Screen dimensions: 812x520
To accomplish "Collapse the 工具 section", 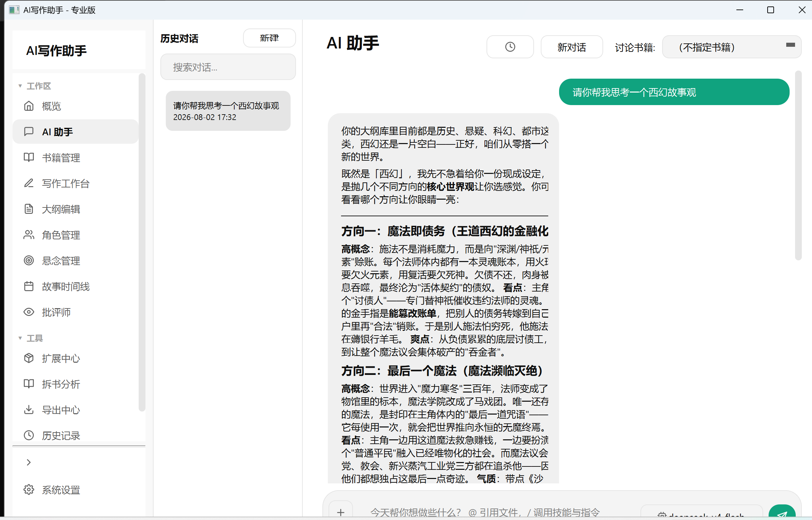I will click(x=20, y=338).
